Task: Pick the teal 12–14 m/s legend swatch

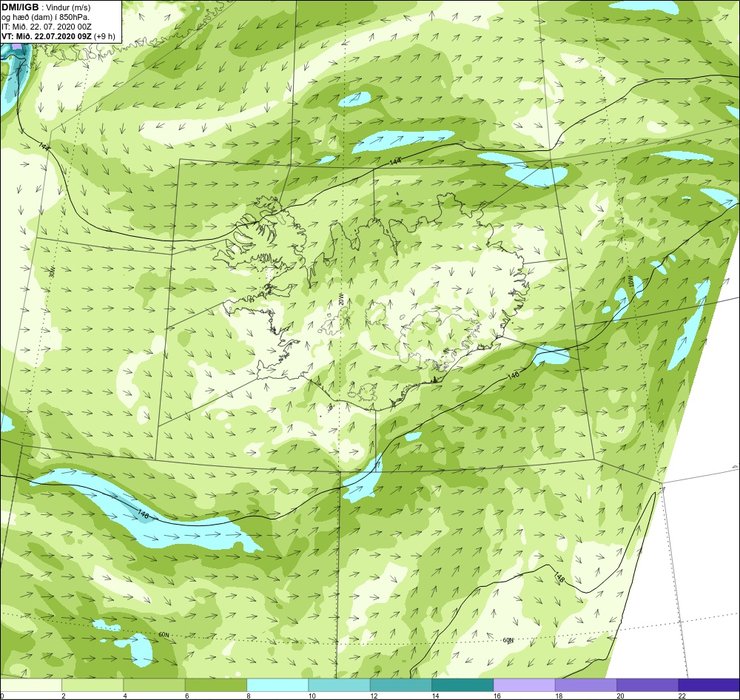Action: pyautogui.click(x=400, y=684)
